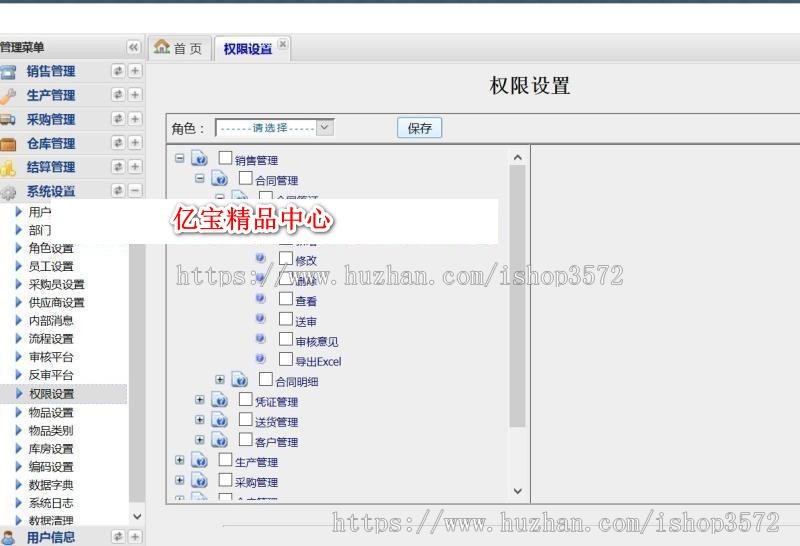Open the 角色 请选择 dropdown
Screen dimensions: 800x546
tap(274, 127)
